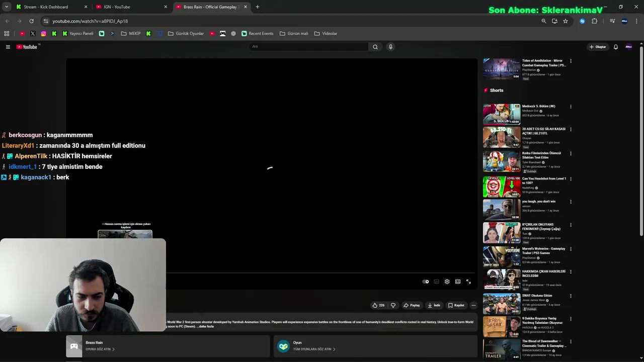Viewport: 644px width, 362px height.
Task: Open the Yayıncı Paneli bookmark
Action: click(x=78, y=34)
